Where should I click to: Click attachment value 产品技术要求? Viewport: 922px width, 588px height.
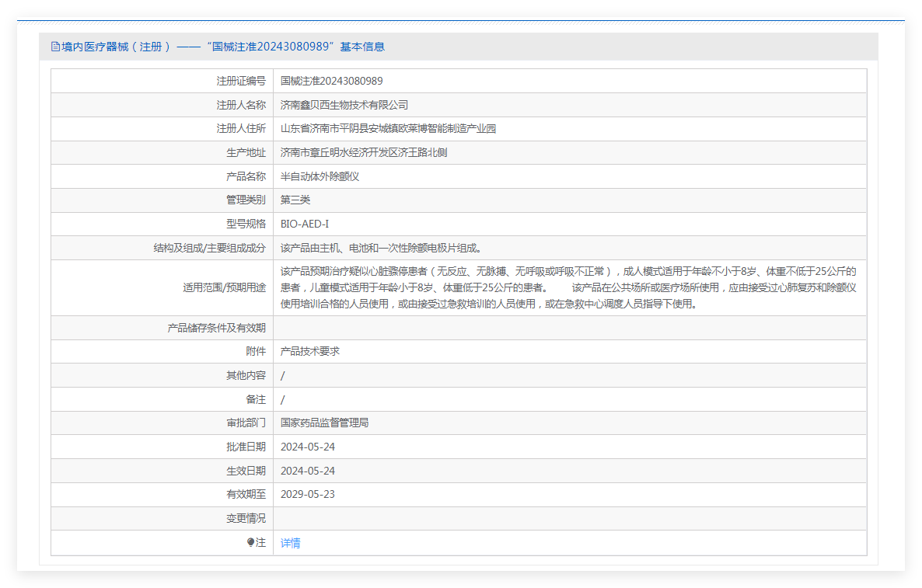click(x=309, y=351)
